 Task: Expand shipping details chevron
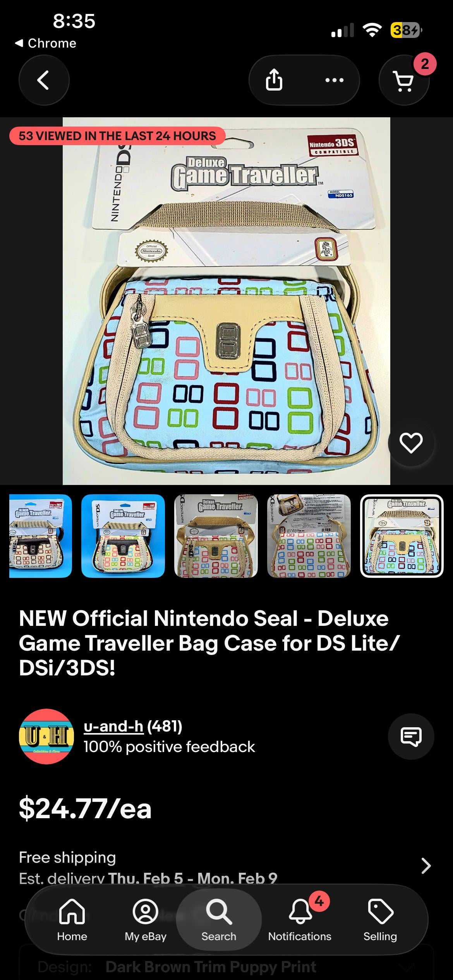[426, 866]
